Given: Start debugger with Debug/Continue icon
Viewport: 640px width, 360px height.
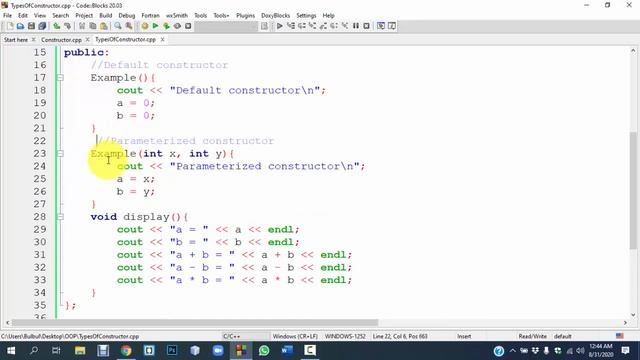Looking at the screenshot, I should coord(280,26).
